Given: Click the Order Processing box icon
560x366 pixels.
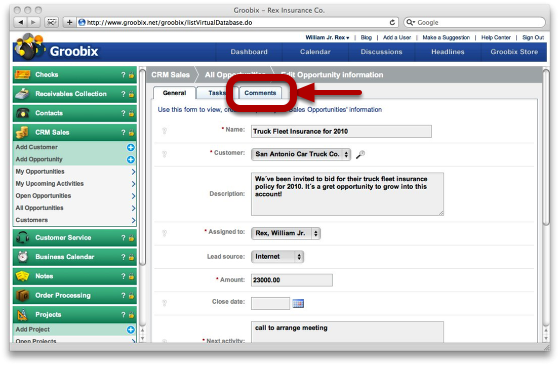Looking at the screenshot, I should point(22,295).
